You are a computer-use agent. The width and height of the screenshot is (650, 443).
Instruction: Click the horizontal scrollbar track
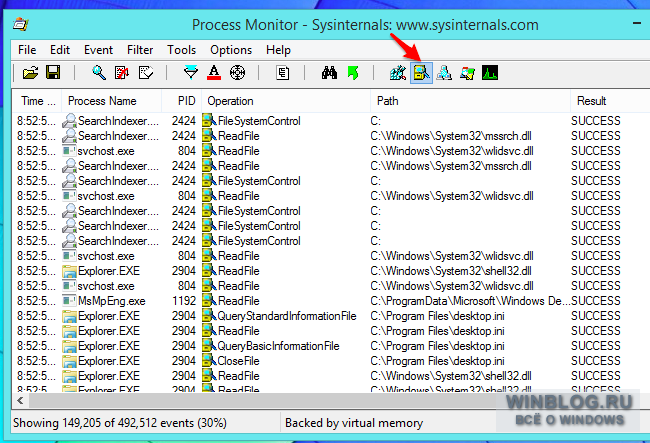tap(262, 400)
